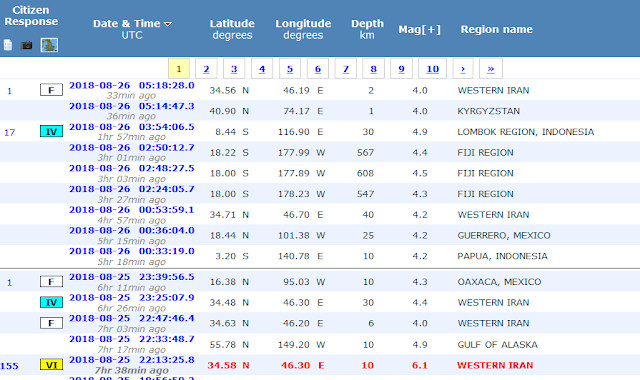Open earthquake 2018-08-26 02:50:12.7 Fiji link

click(x=131, y=148)
